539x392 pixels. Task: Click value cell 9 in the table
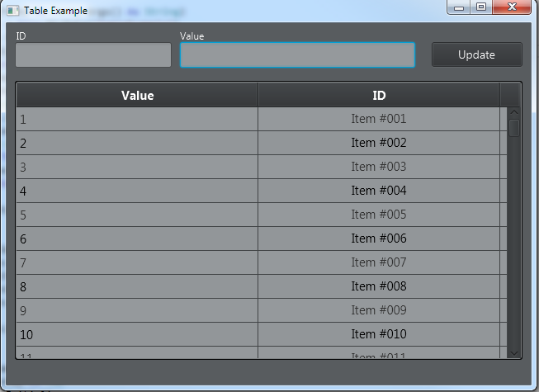137,310
